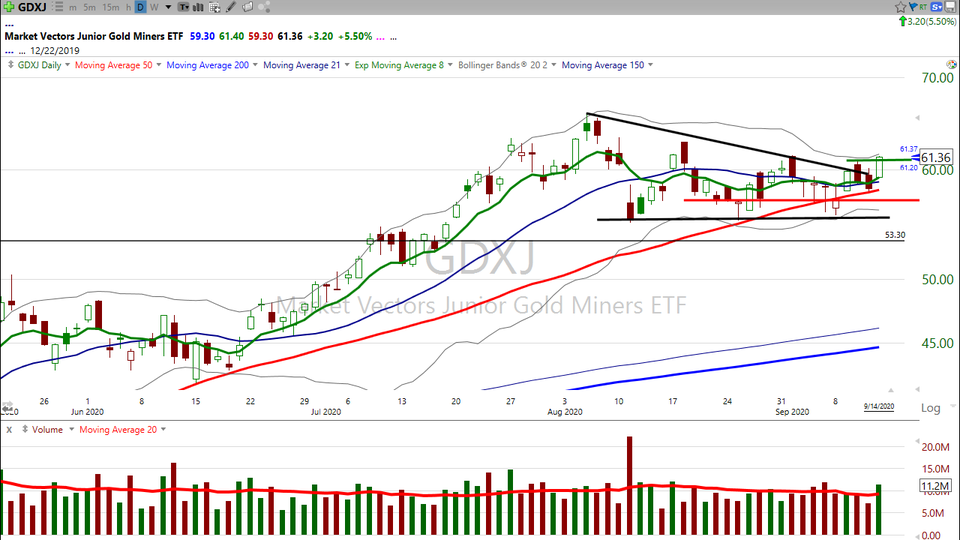Screen dimensions: 960x540
Task: Click the 11.2M volume value tag
Action: pos(936,486)
